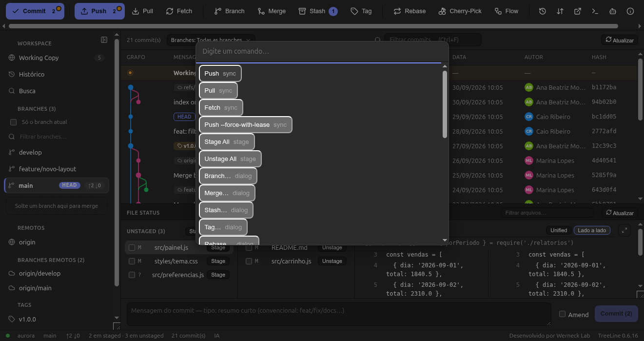Image resolution: width=644 pixels, height=341 pixels.
Task: Switch diff view to 'Lado a lado'
Action: click(x=592, y=230)
